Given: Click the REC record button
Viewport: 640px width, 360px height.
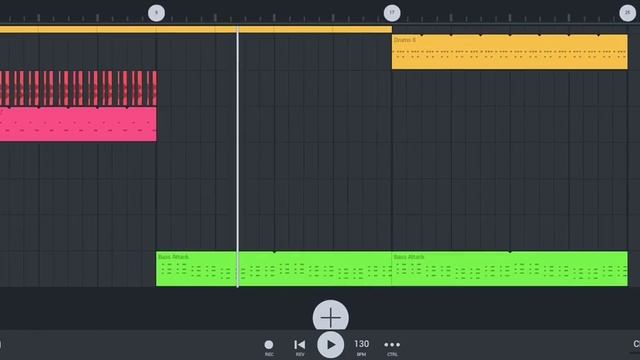Looking at the screenshot, I should (x=269, y=347).
